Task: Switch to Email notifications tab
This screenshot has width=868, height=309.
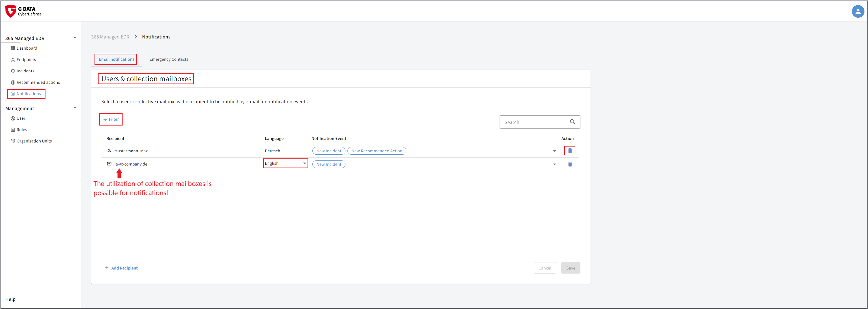Action: [x=116, y=59]
